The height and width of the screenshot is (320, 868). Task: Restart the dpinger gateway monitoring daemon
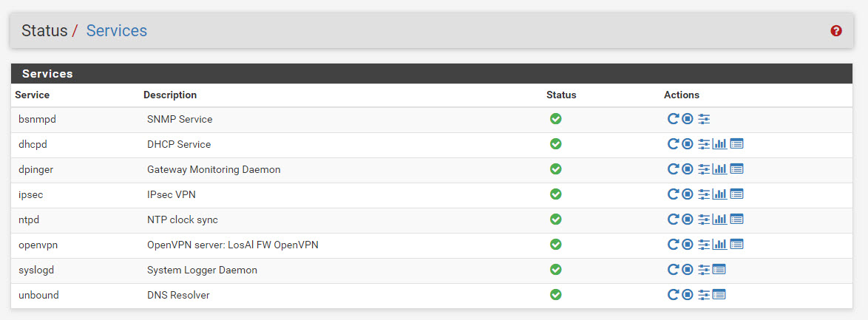[x=673, y=168]
